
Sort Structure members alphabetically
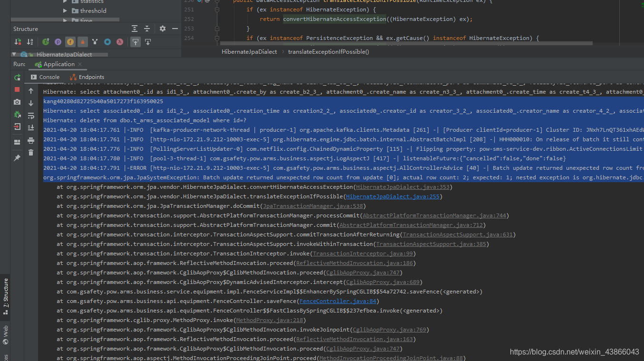coord(30,42)
